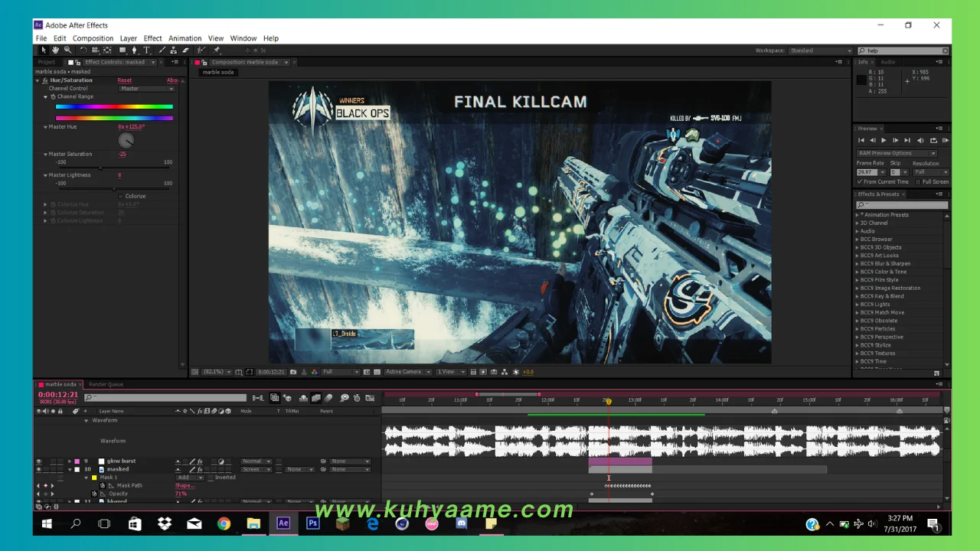The height and width of the screenshot is (551, 980).
Task: Toggle the Opacity stopwatch
Action: (95, 494)
